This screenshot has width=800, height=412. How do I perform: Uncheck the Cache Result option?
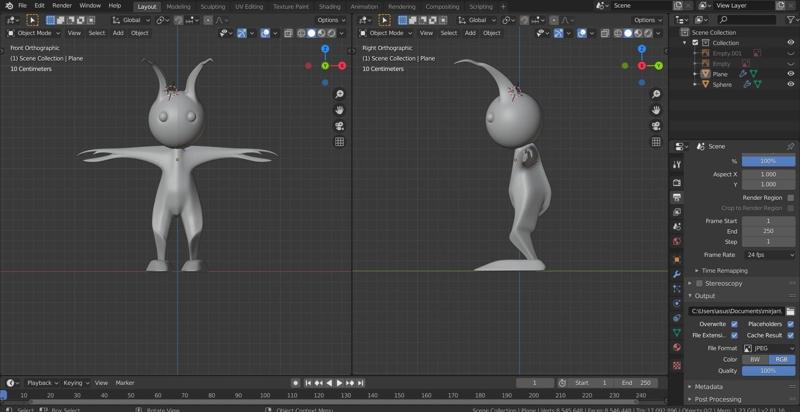[791, 335]
